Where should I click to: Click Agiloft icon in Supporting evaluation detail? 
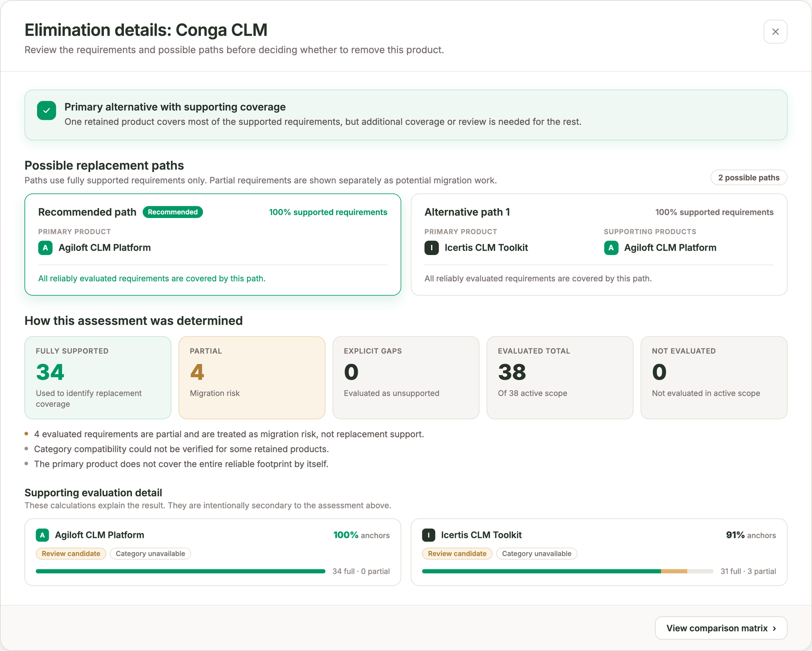click(42, 535)
